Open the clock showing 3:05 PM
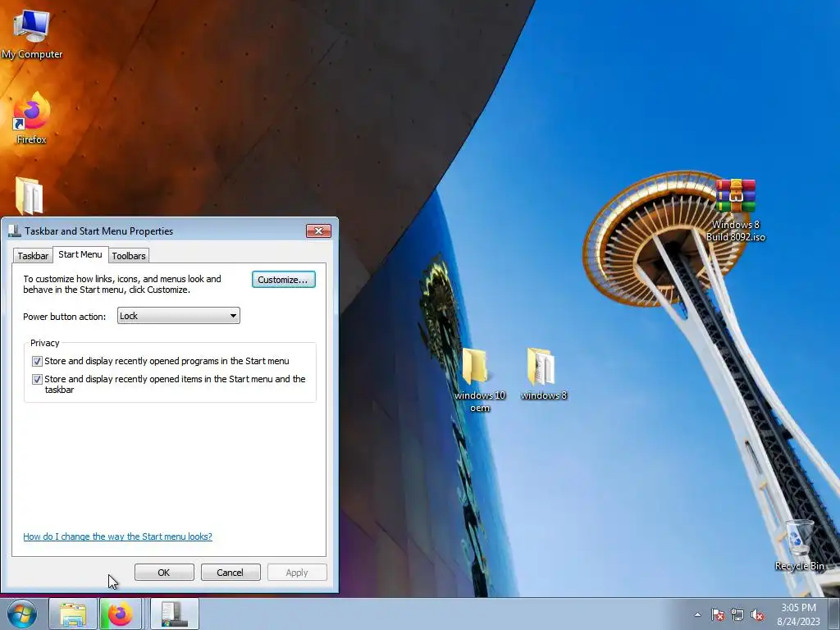840x630 pixels. click(x=798, y=614)
